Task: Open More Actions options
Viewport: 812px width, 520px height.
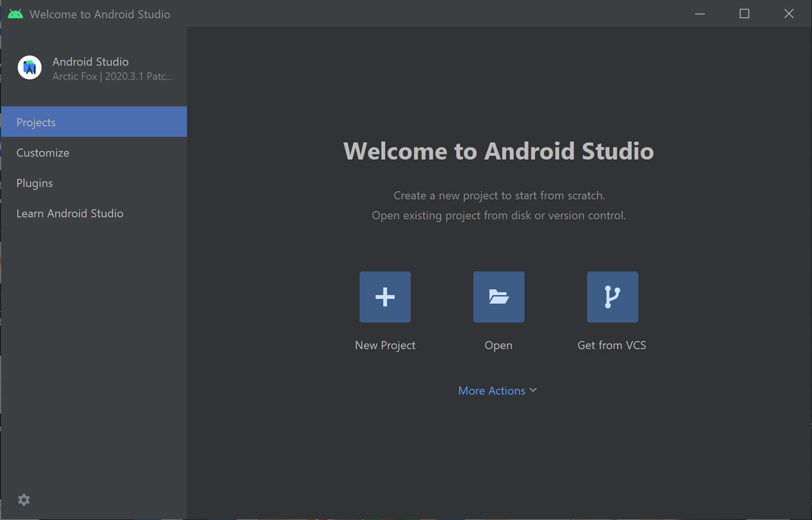Action: coord(492,390)
